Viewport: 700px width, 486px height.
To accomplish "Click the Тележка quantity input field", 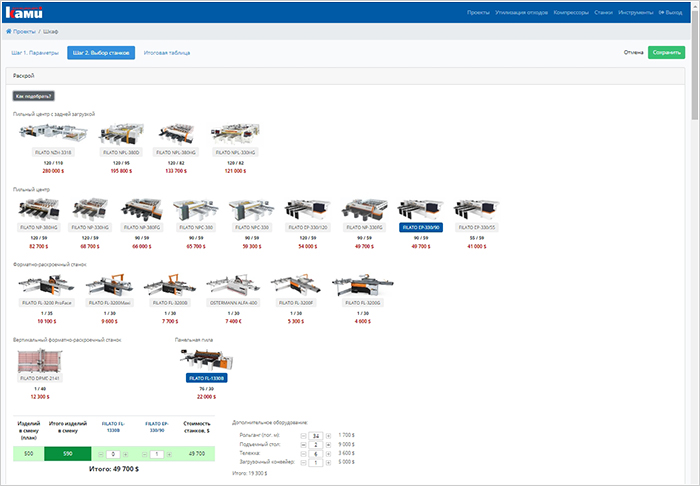I will (x=316, y=454).
